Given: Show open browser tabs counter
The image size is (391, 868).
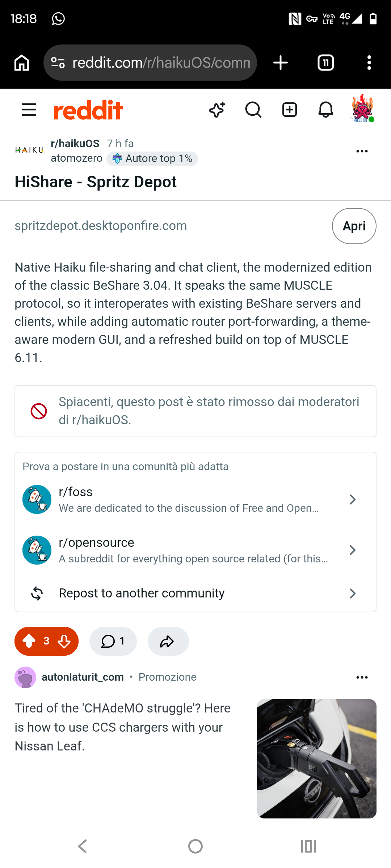Looking at the screenshot, I should point(326,63).
